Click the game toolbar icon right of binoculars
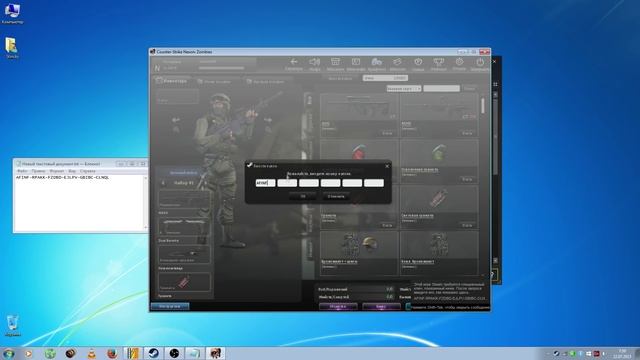640x360 pixels. 398,62
